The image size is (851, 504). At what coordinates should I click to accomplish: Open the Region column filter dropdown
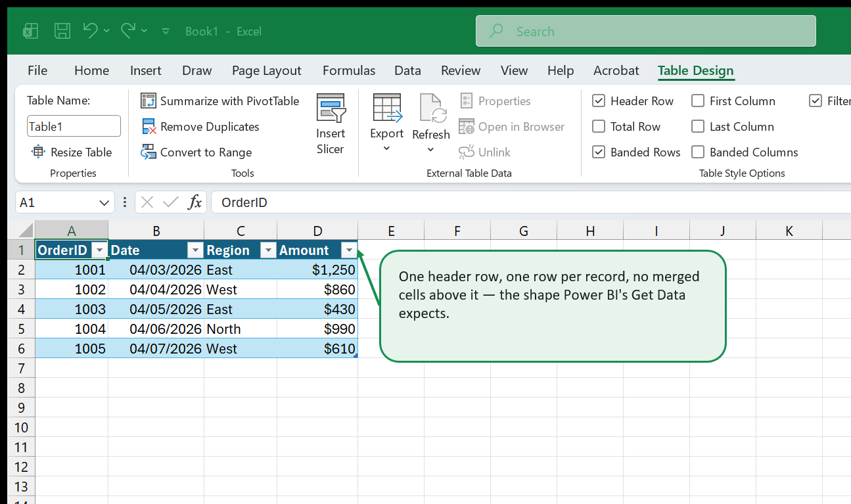click(x=268, y=250)
